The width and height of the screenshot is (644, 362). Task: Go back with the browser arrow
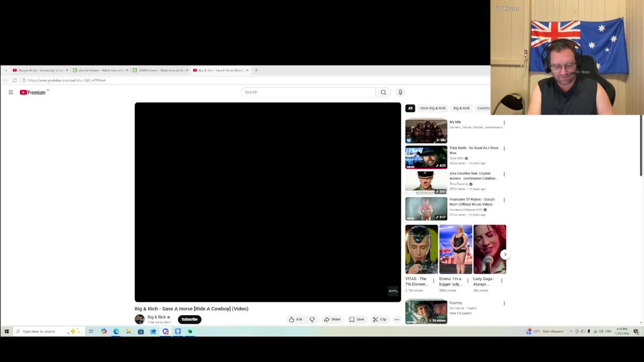pos(6,80)
